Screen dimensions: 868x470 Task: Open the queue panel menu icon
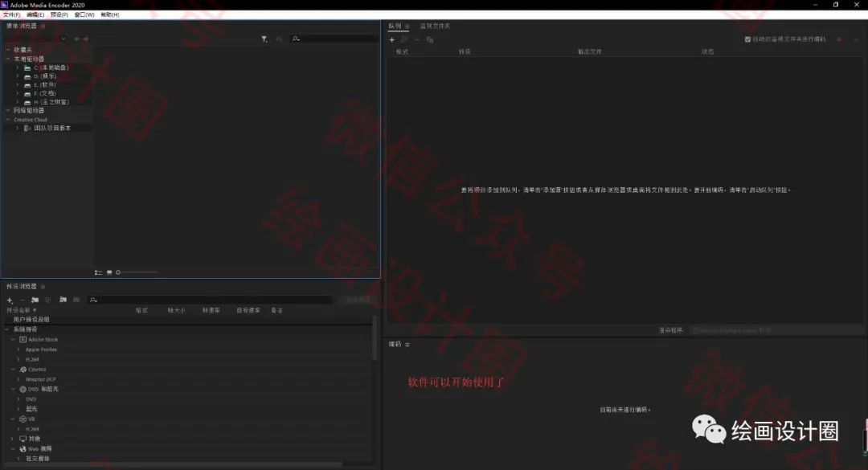(x=407, y=26)
